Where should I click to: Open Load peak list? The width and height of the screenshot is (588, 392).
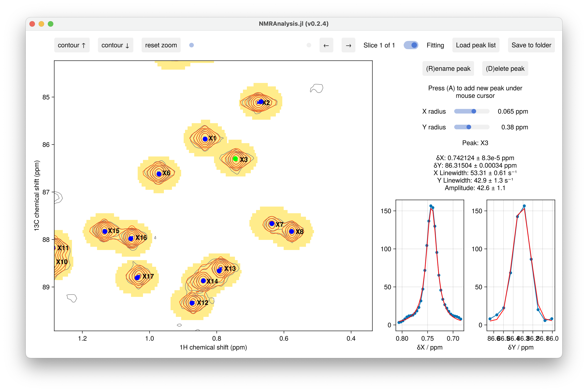[476, 45]
